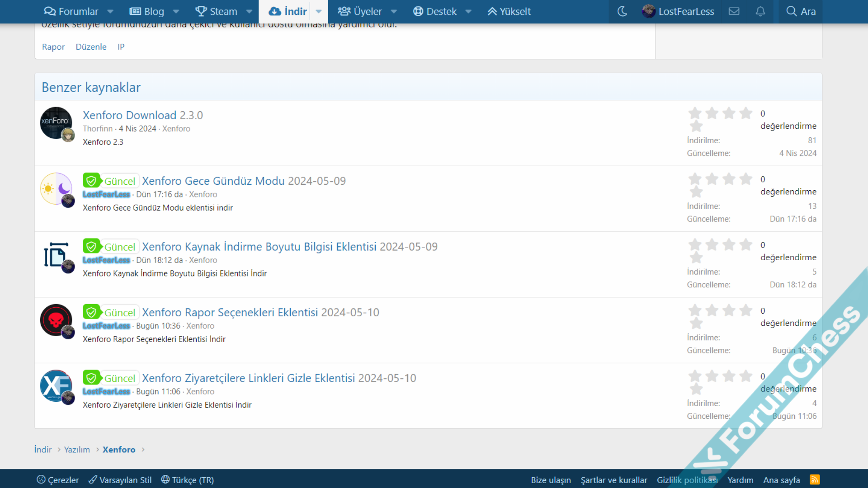The image size is (868, 488).
Task: Open the notifications bell icon
Action: [760, 11]
